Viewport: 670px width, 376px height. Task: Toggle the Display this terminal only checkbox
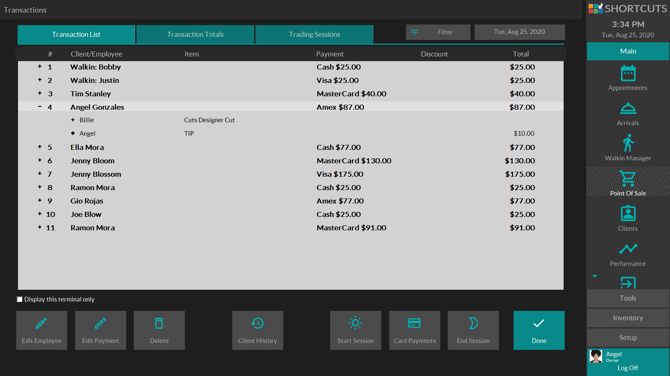(20, 300)
